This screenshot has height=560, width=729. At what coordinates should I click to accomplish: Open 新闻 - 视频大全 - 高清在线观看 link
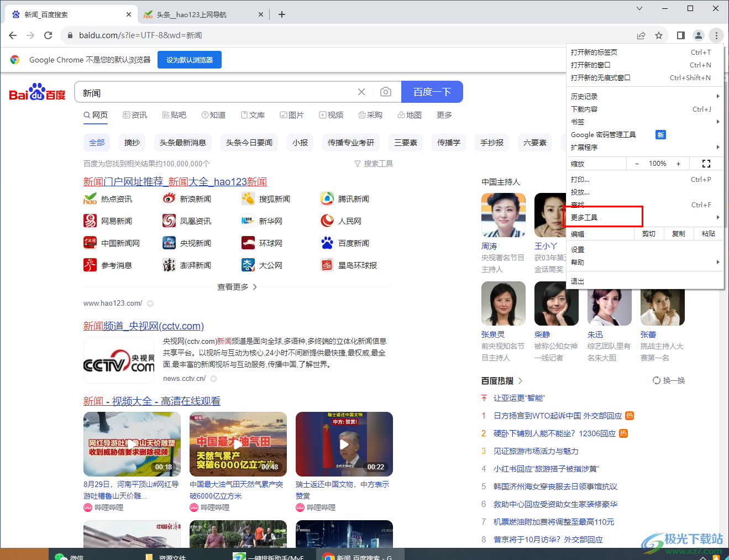(x=152, y=401)
